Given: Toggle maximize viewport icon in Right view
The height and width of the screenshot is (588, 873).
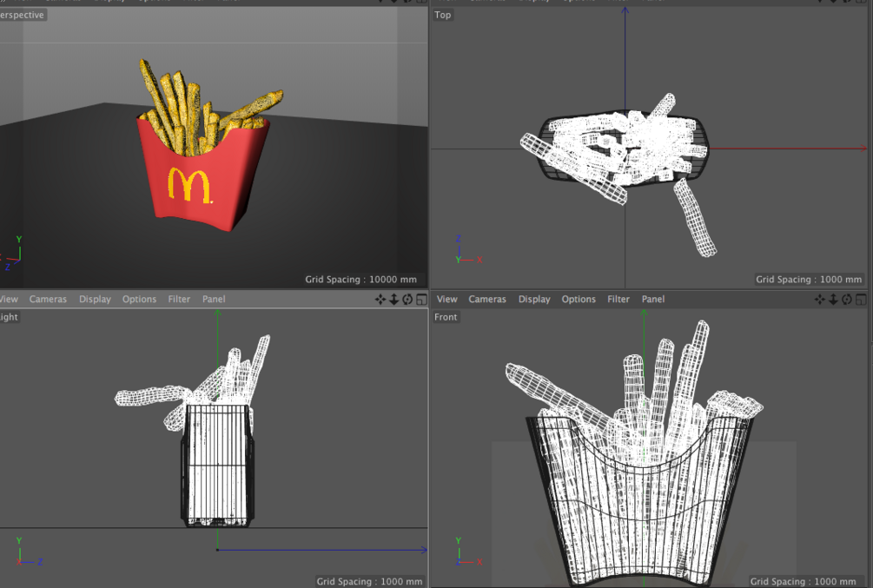Looking at the screenshot, I should tap(422, 300).
